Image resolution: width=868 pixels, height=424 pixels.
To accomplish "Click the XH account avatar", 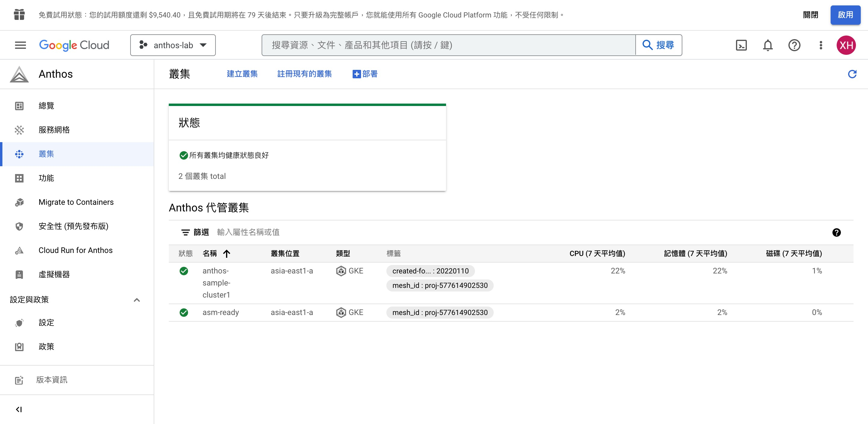I will 846,45.
